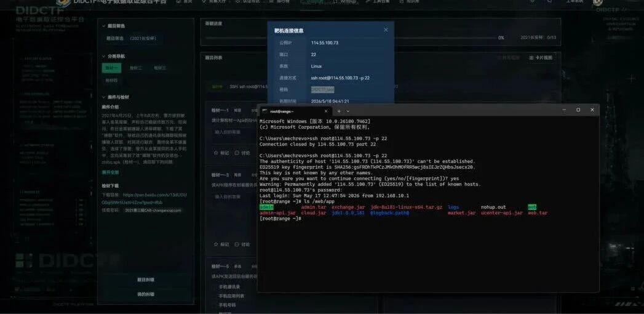644x314 pixels.
Task: Click nohup.out in the terminal listing
Action: point(493,207)
